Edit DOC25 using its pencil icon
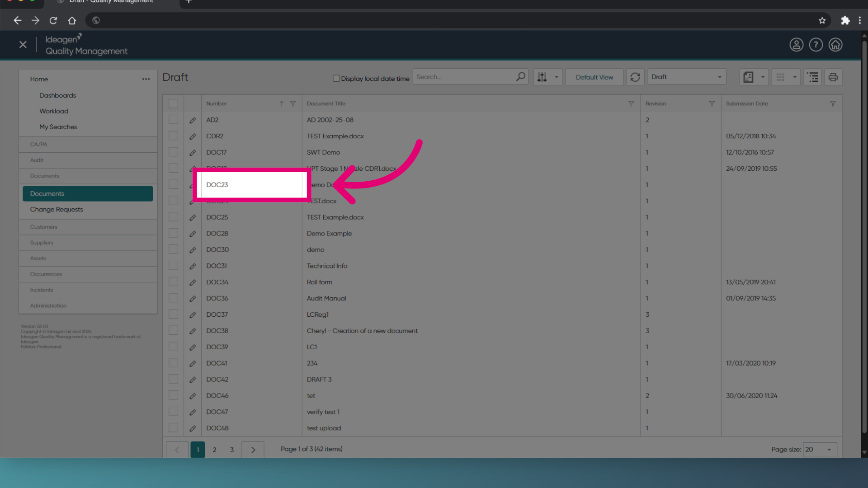This screenshot has height=488, width=868. pos(193,218)
